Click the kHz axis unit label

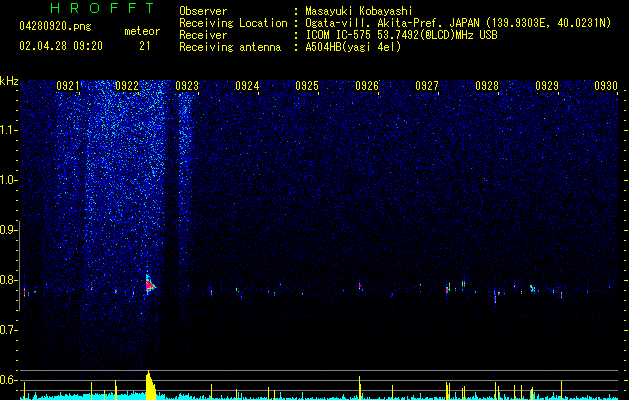pyautogui.click(x=9, y=81)
